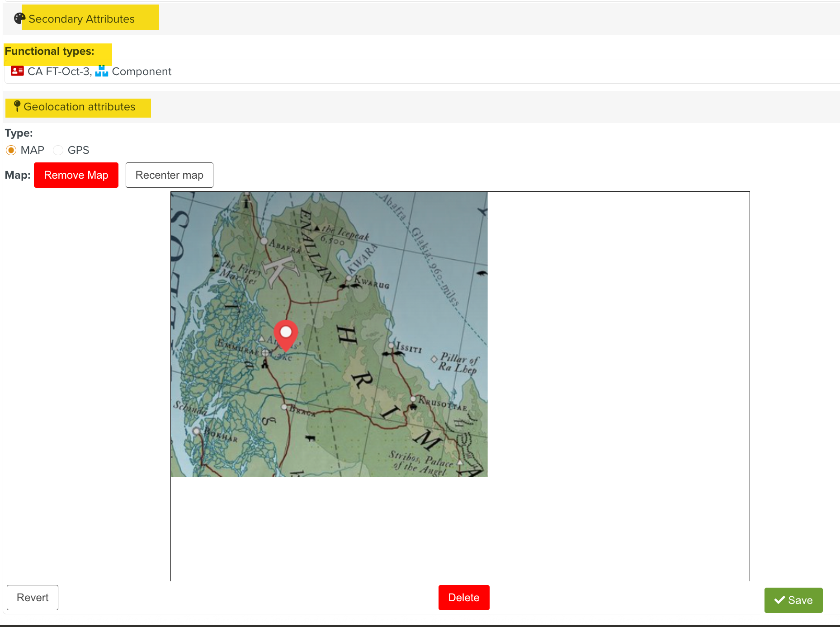Click the pin icon next to Geolocation attributes
840x627 pixels.
(17, 106)
